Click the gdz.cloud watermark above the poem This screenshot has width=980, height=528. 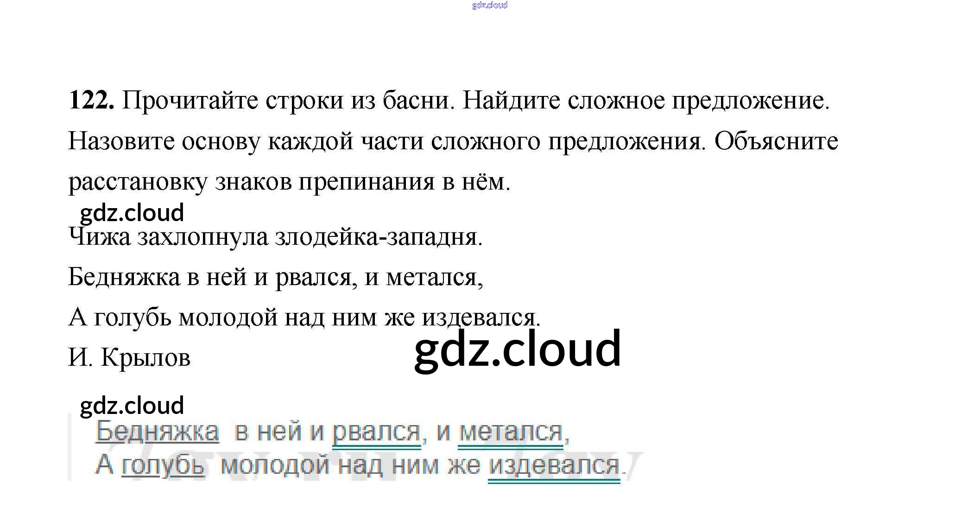132,213
